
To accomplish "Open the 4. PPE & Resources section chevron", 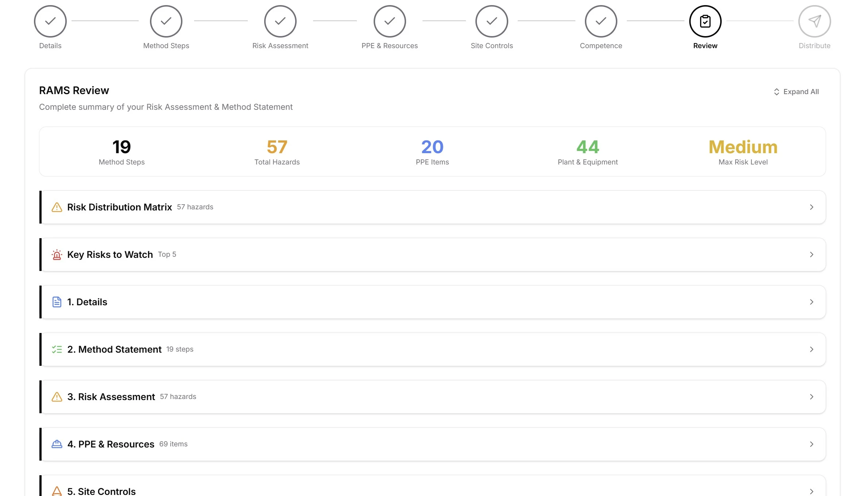I will point(811,444).
